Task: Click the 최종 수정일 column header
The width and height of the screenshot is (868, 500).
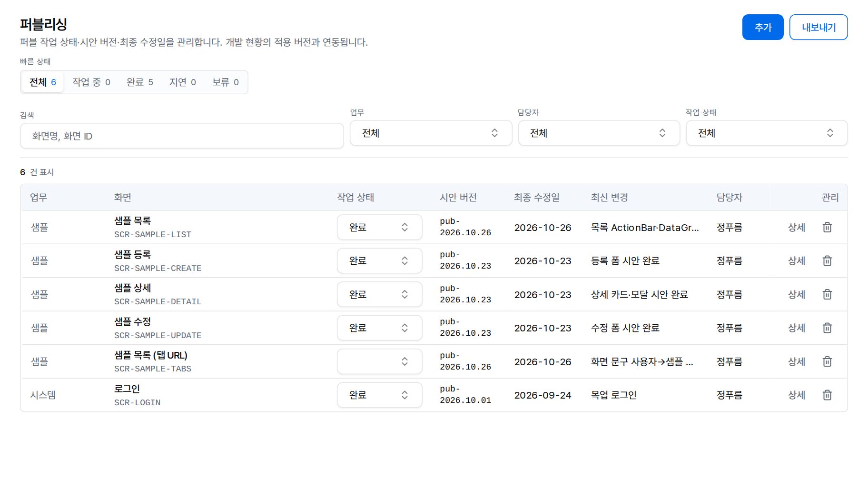Action: [x=537, y=197]
